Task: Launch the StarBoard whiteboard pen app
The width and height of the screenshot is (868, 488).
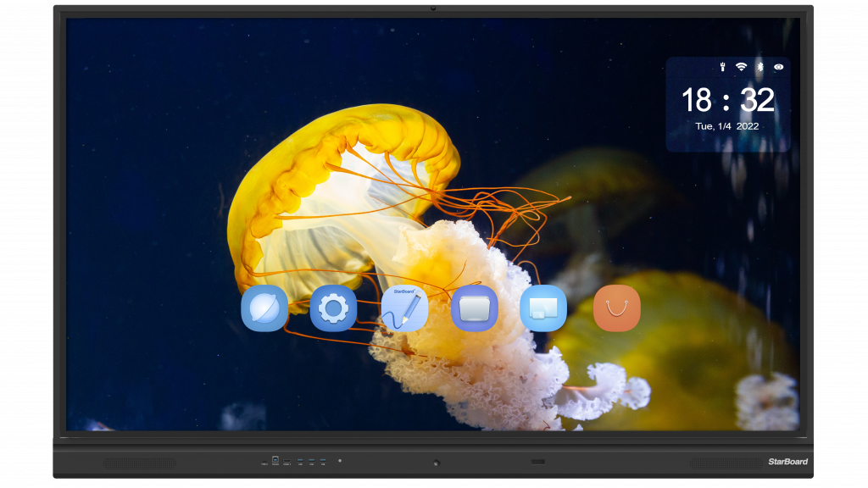Action: [404, 308]
